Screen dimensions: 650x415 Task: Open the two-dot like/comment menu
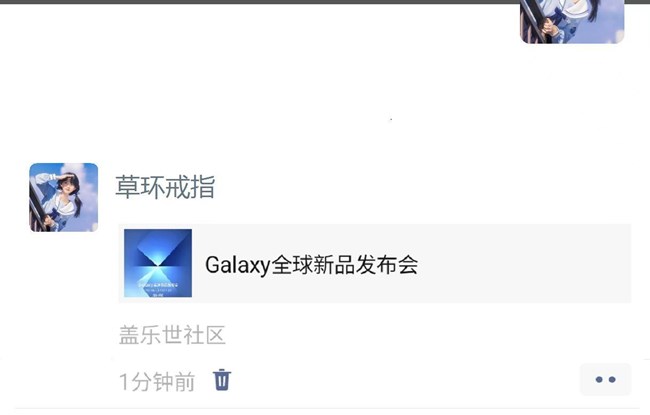[x=605, y=379]
